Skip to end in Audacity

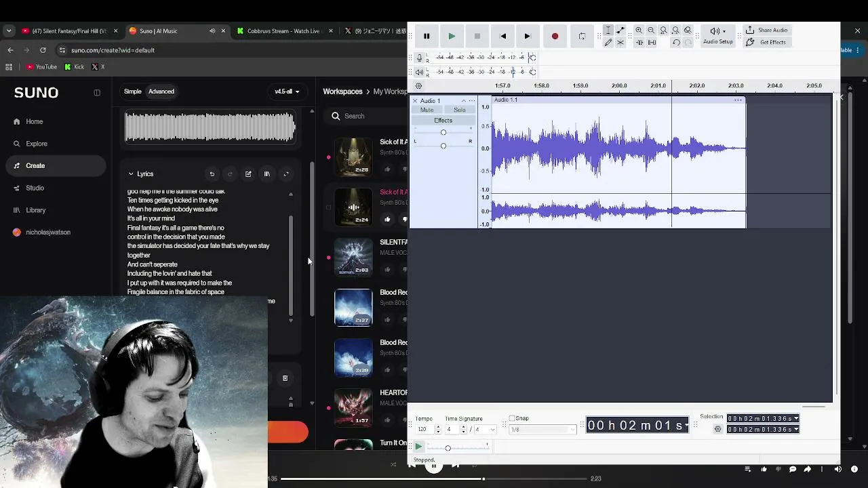tap(528, 36)
